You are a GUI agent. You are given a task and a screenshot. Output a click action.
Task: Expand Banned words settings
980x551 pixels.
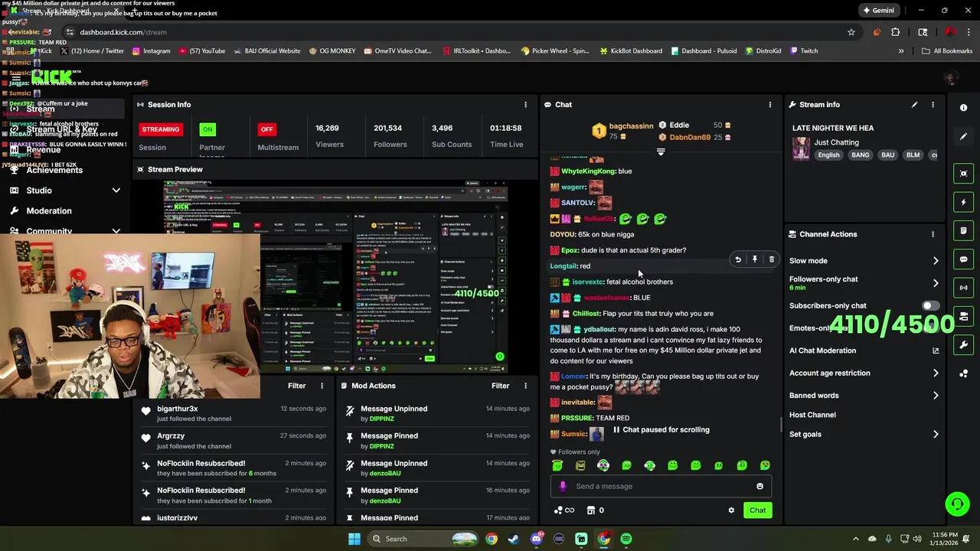pyautogui.click(x=936, y=396)
